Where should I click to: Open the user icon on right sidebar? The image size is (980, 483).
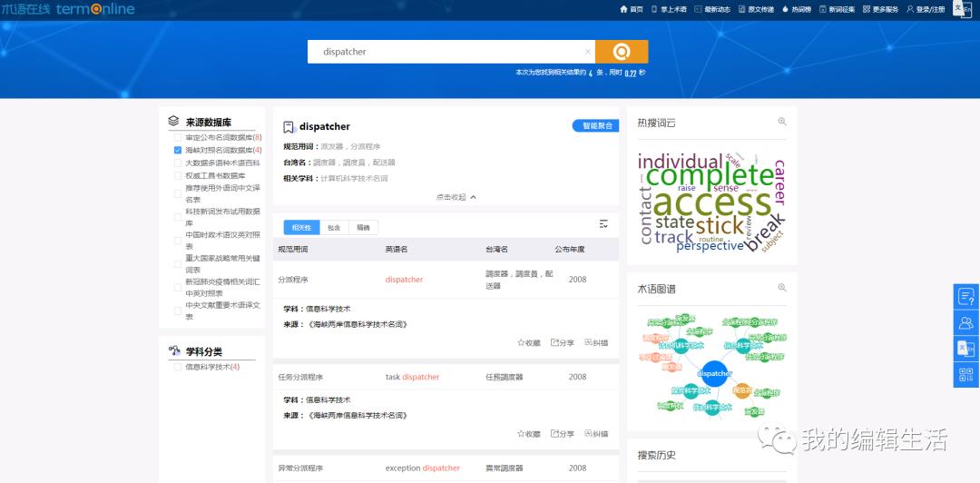(965, 323)
